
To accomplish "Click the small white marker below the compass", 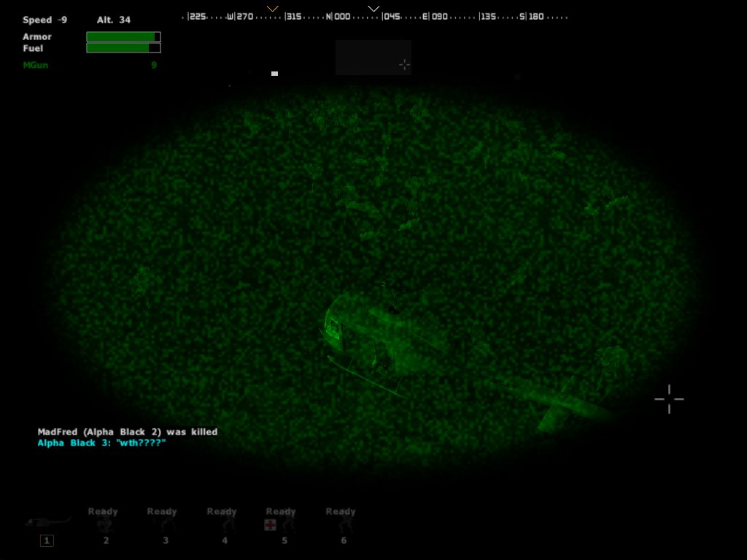I will point(274,74).
